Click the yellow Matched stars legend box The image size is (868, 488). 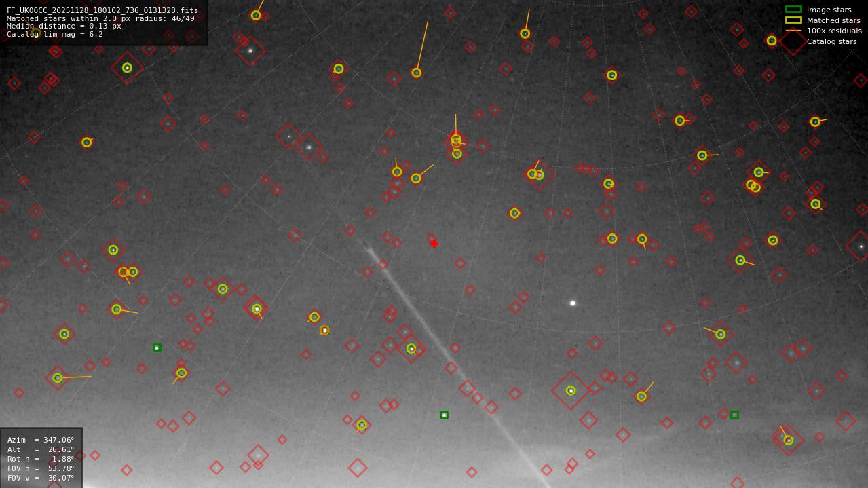793,20
